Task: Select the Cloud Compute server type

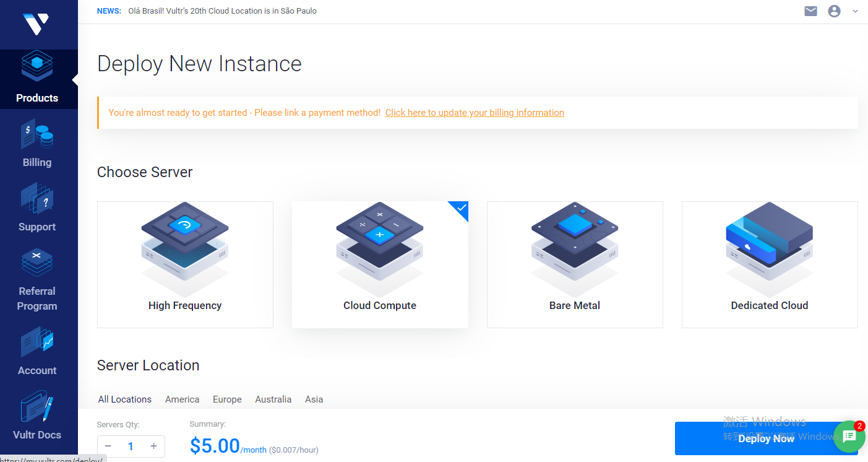Action: pyautogui.click(x=380, y=264)
